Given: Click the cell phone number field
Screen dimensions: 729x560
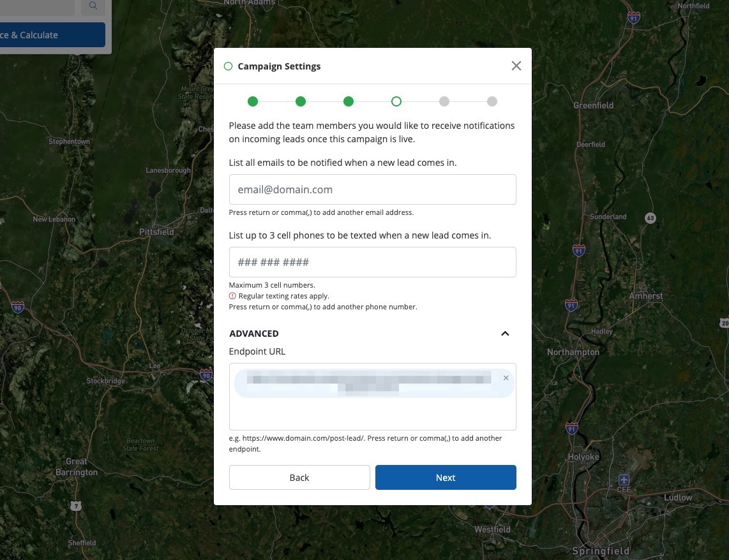Looking at the screenshot, I should (372, 262).
